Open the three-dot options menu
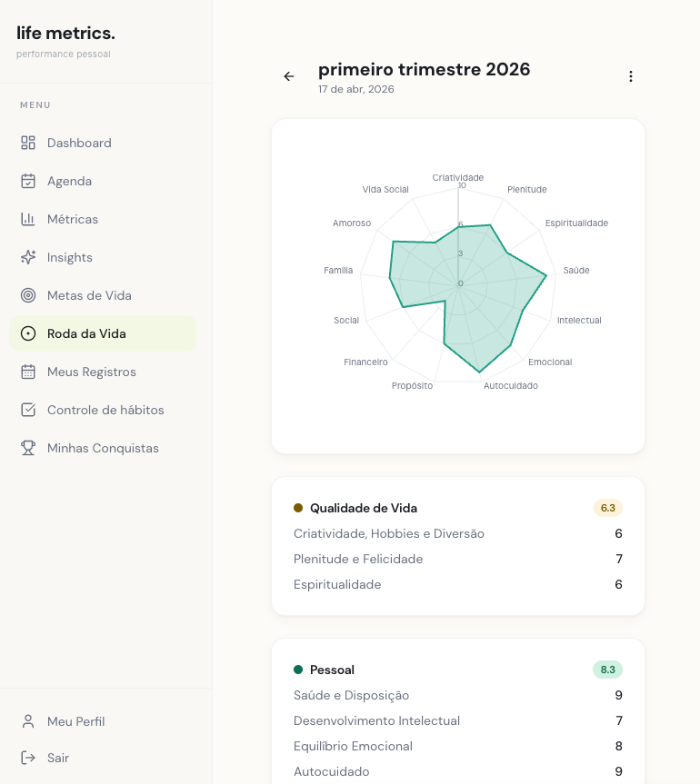Screen dimensions: 700x784 point(631,76)
